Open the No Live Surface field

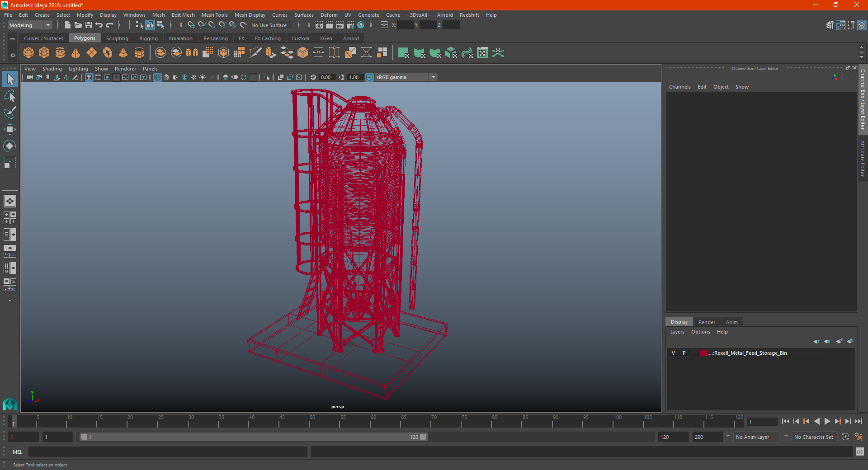[271, 25]
